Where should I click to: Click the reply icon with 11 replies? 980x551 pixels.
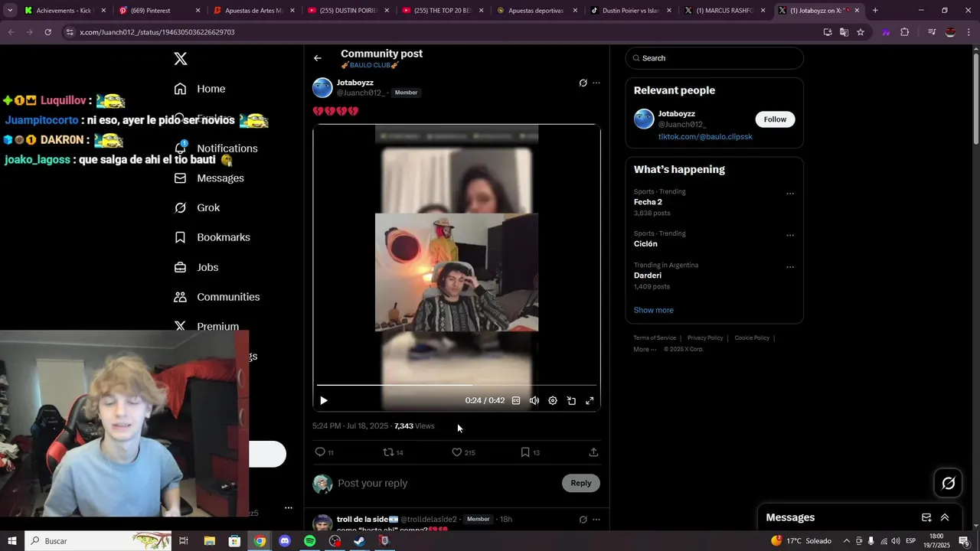pyautogui.click(x=325, y=452)
